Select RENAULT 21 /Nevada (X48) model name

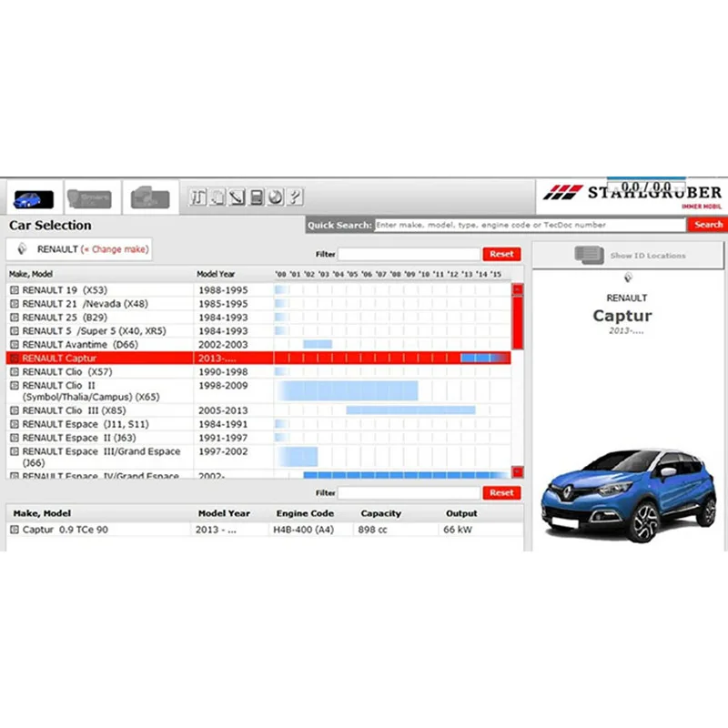[85, 304]
